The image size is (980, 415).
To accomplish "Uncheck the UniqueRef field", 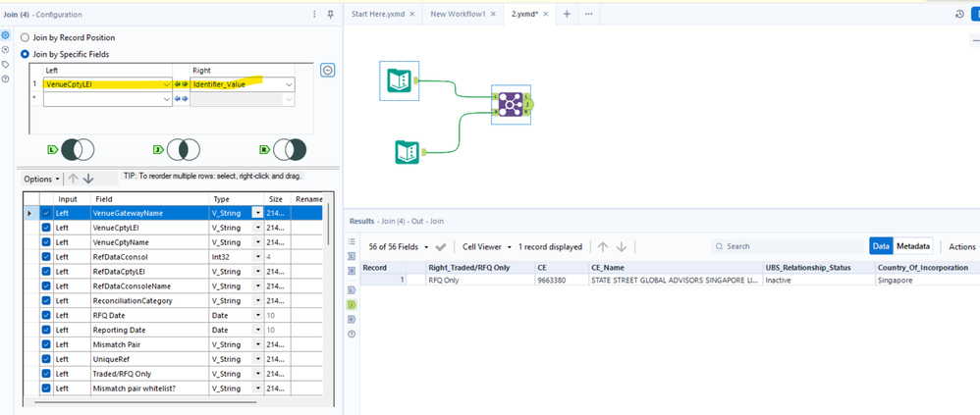I will click(45, 359).
